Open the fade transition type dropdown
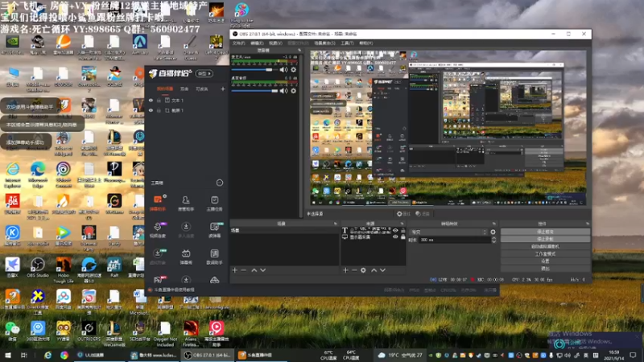Image resolution: width=644 pixels, height=362 pixels. point(448,232)
